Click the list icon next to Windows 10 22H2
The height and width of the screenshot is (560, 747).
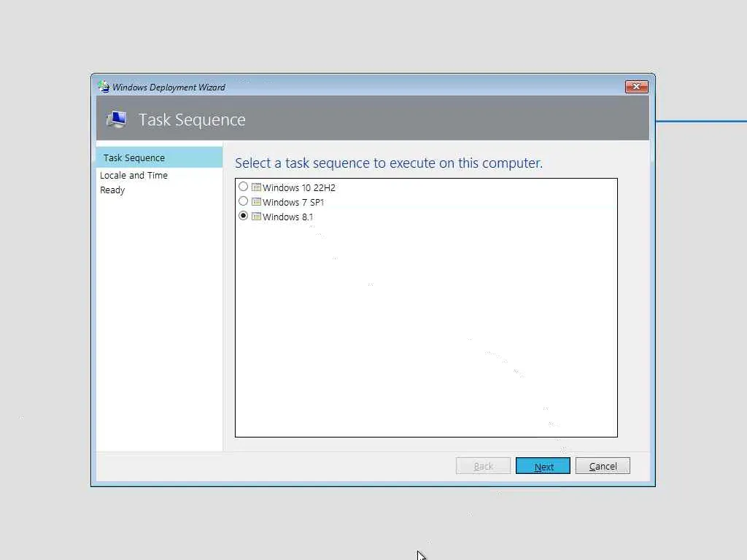pos(256,187)
